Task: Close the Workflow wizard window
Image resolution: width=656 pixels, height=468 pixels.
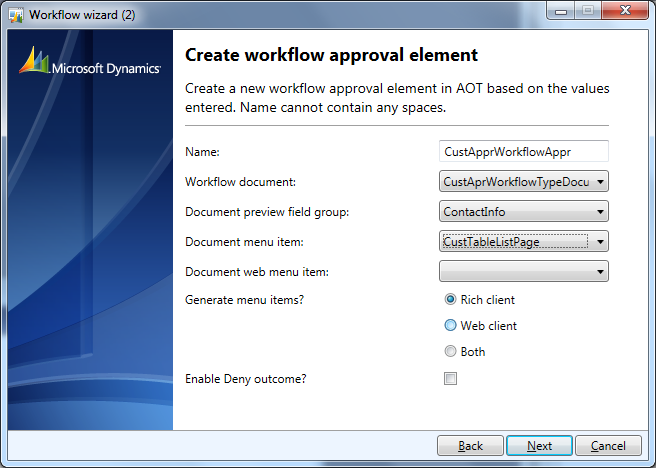Action: point(625,10)
